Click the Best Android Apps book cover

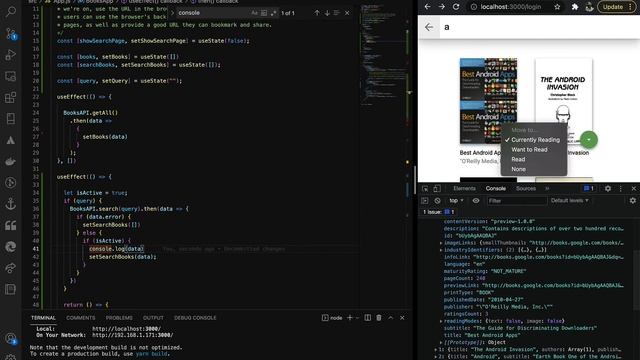click(488, 101)
